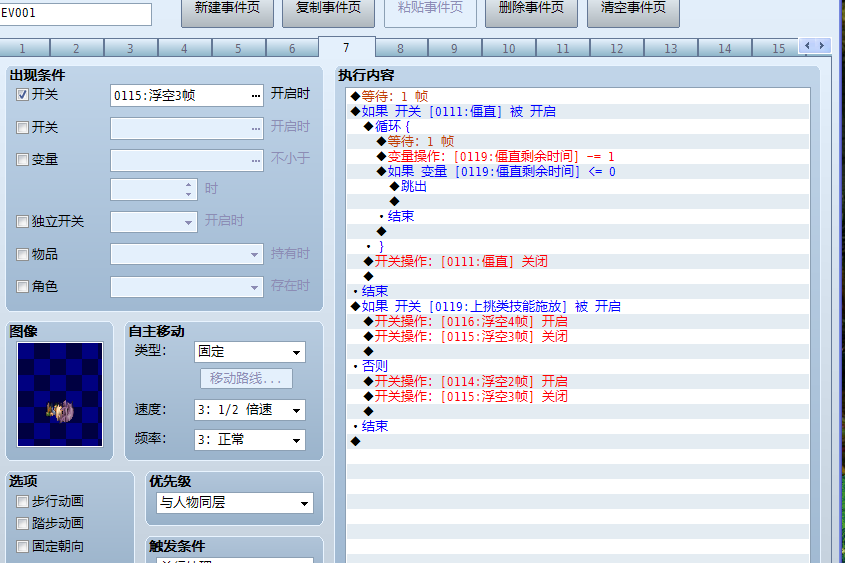This screenshot has height=563, width=845.
Task: Click the 删除事件页 button
Action: pos(531,11)
